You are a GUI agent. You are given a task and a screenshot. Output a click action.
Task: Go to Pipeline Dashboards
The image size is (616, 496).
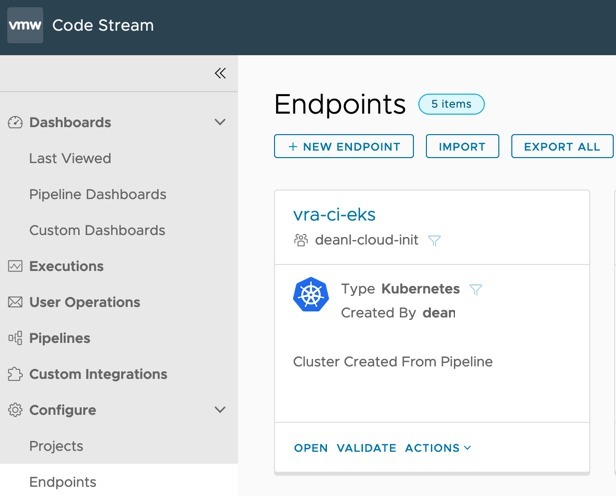(x=97, y=194)
